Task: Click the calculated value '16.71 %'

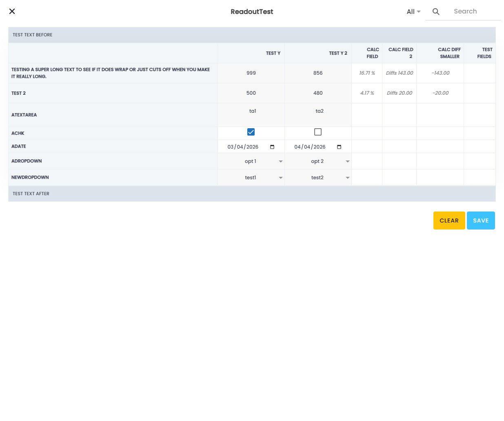Action: coord(367,73)
